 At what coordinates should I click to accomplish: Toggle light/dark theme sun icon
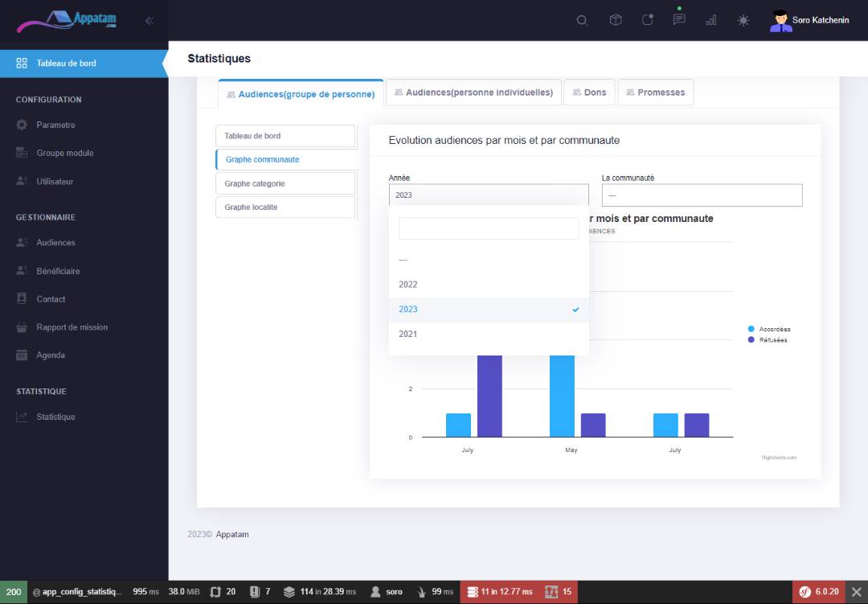[x=743, y=20]
